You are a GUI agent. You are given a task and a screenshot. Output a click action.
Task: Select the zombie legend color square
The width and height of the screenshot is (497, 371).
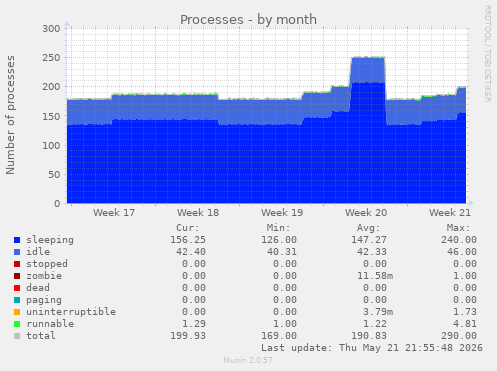(17, 276)
